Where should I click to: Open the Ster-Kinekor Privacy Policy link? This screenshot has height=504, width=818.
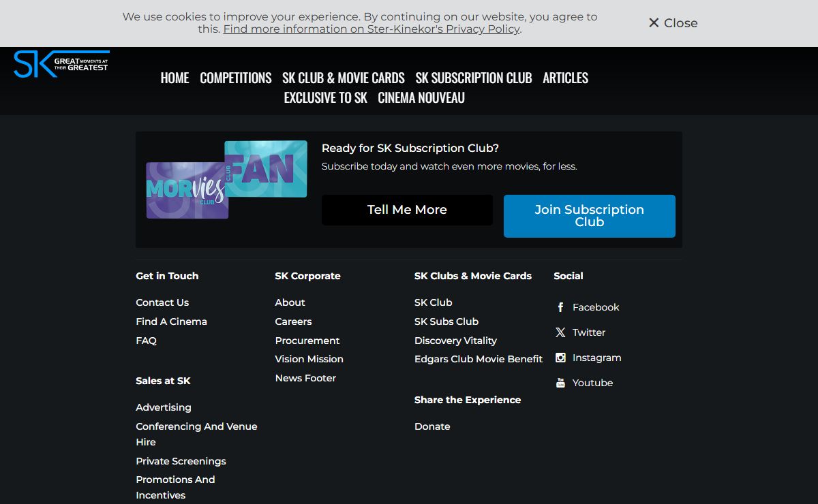372,29
